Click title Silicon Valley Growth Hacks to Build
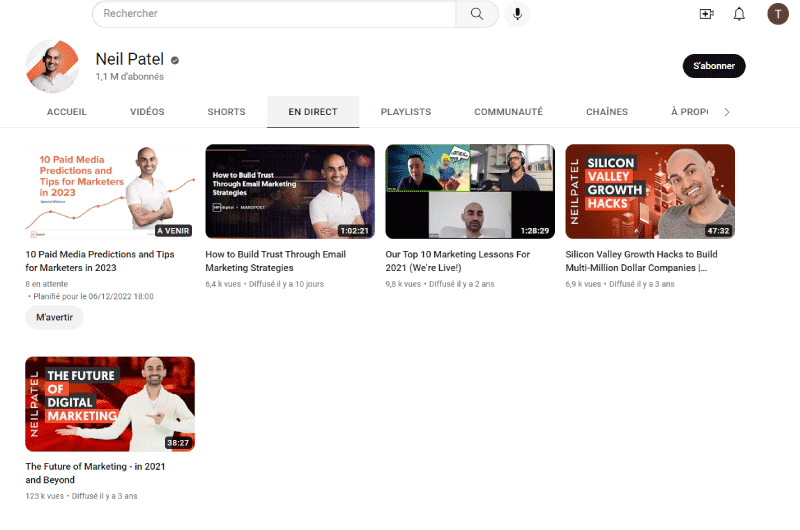800x530 pixels. click(641, 261)
